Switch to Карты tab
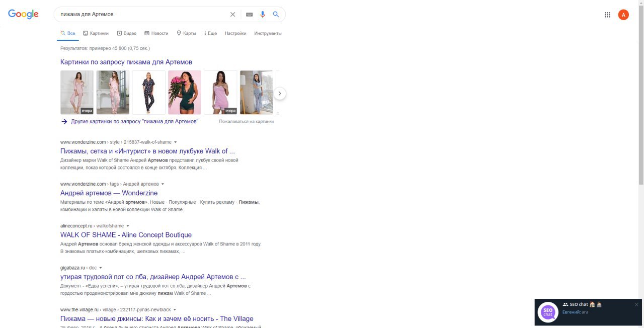Screen dimensions: 644x328 coord(186,33)
